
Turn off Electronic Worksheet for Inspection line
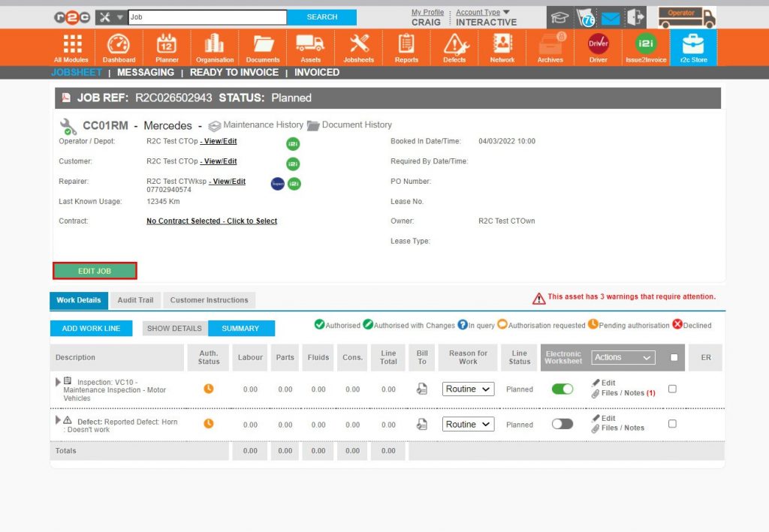pos(562,389)
